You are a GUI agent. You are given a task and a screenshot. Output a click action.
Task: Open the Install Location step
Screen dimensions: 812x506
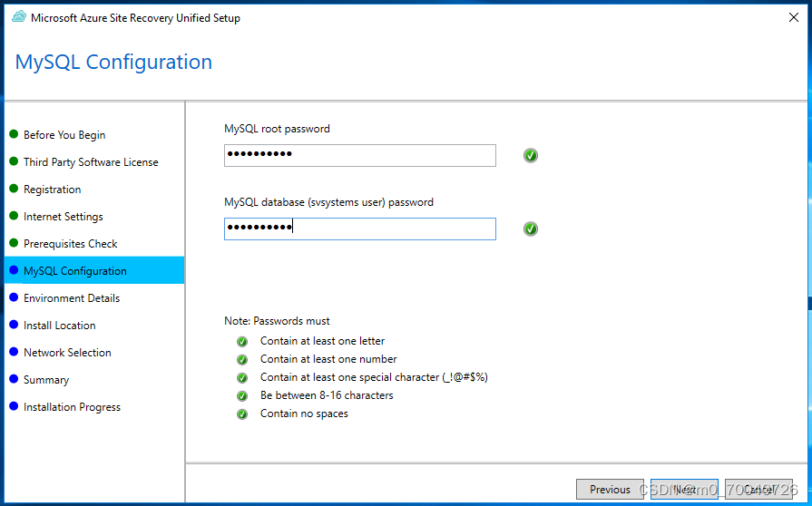point(60,326)
